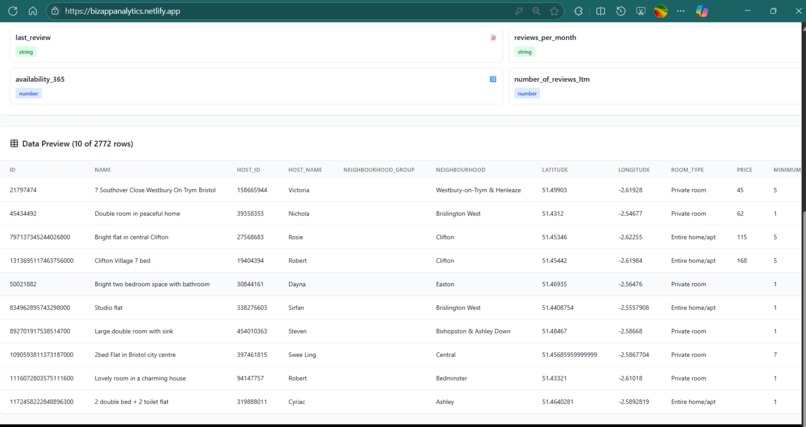Click the site info lock icon
The width and height of the screenshot is (806, 427).
(x=55, y=11)
